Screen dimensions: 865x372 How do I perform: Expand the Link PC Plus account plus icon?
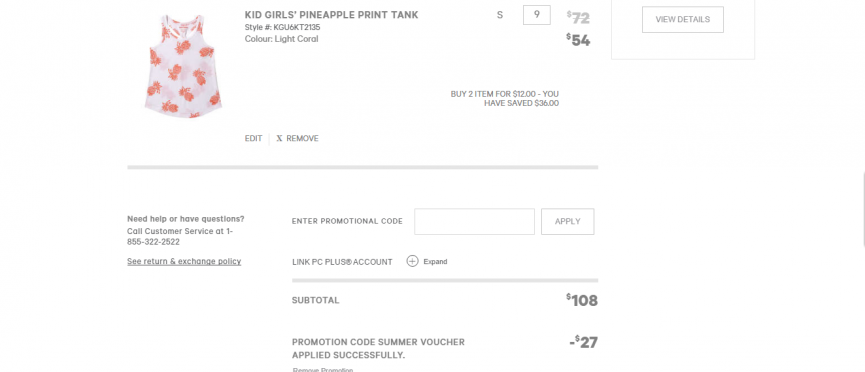[412, 261]
